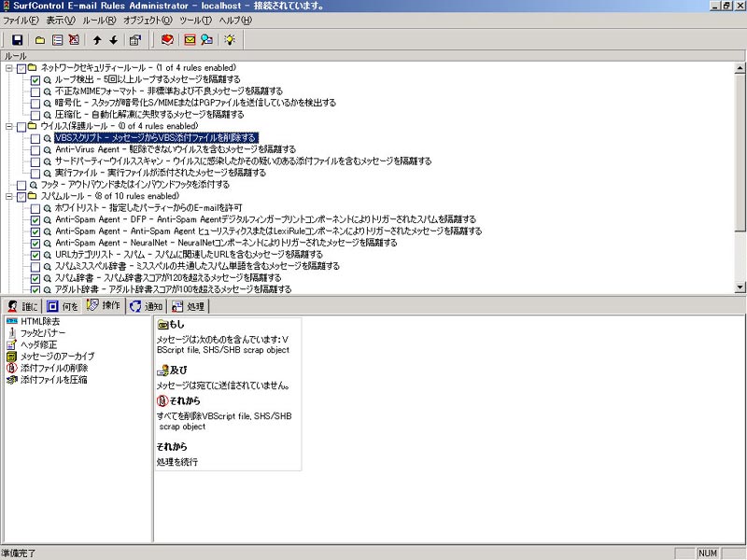Select メッセージのアーカイブ action item

pyautogui.click(x=50, y=357)
